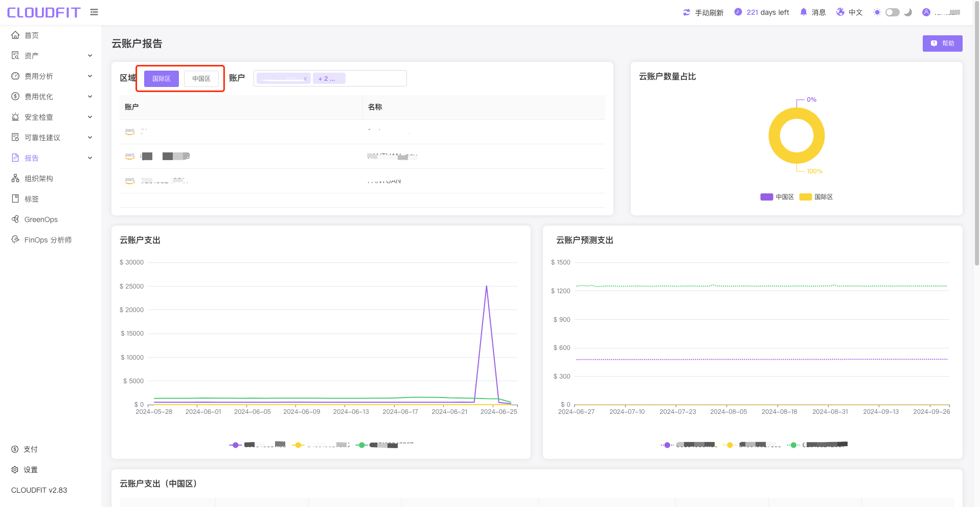
Task: Open the user profile avatar icon
Action: pyautogui.click(x=926, y=12)
